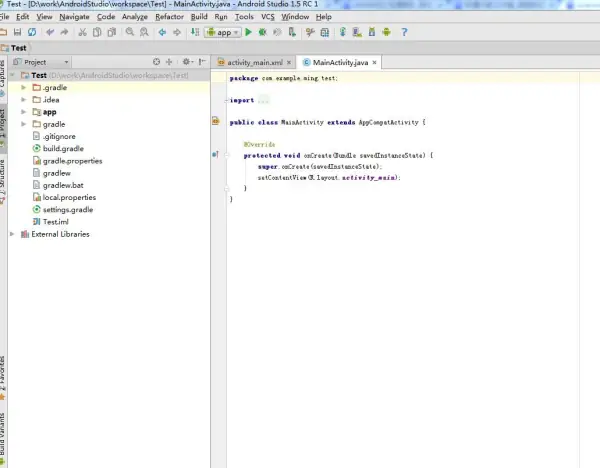This screenshot has width=600, height=468.
Task: Collapse the Test root node
Action: (13, 75)
